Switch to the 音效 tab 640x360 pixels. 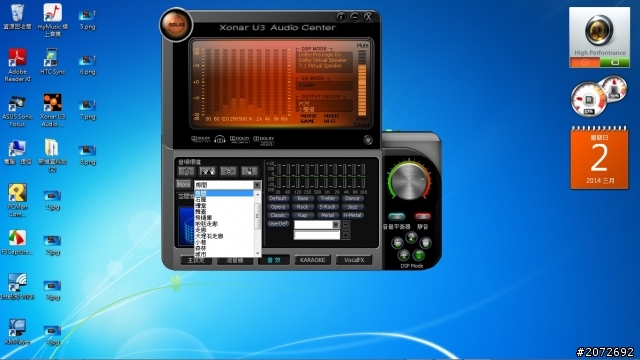273,260
